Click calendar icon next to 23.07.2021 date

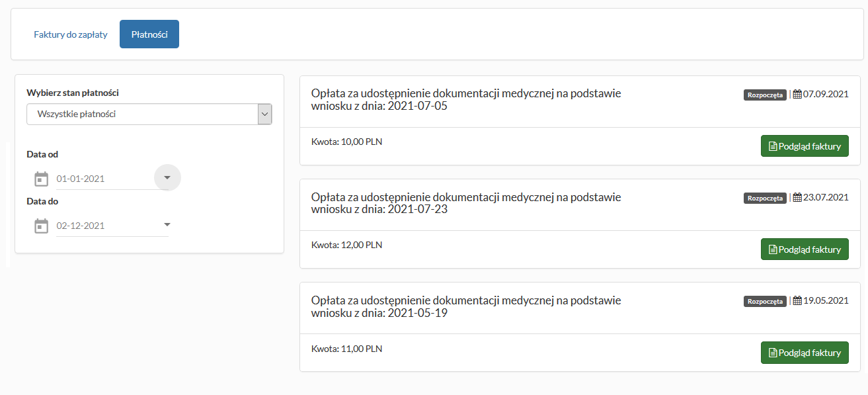[797, 197]
